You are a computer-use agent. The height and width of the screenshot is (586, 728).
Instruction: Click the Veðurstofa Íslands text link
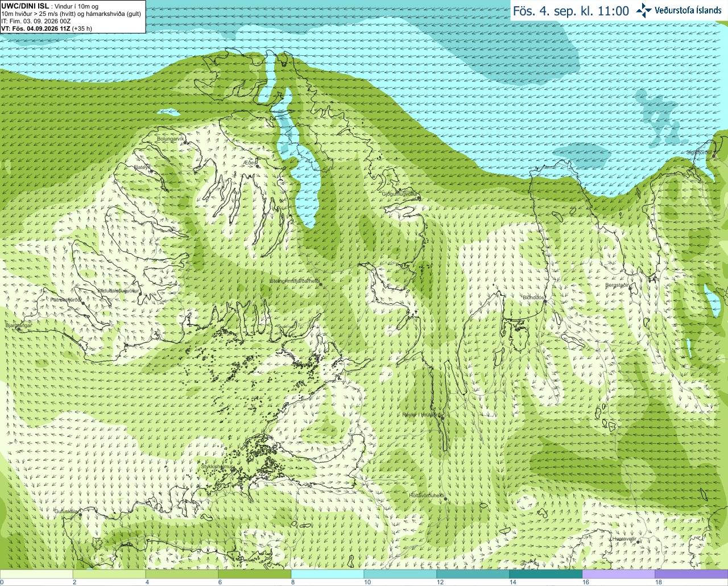click(688, 10)
